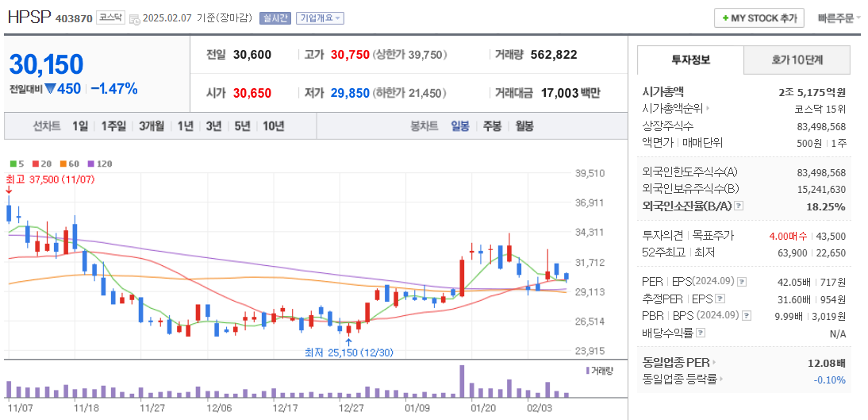Viewport: 868px width, 420px height.
Task: Click the tallest volume bar near 01/20
Action: pyautogui.click(x=462, y=381)
